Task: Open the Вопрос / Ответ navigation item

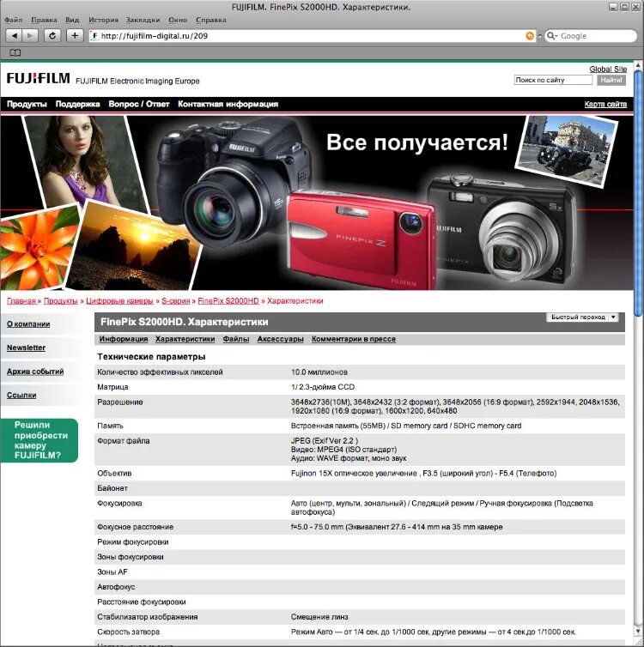Action: click(x=139, y=104)
